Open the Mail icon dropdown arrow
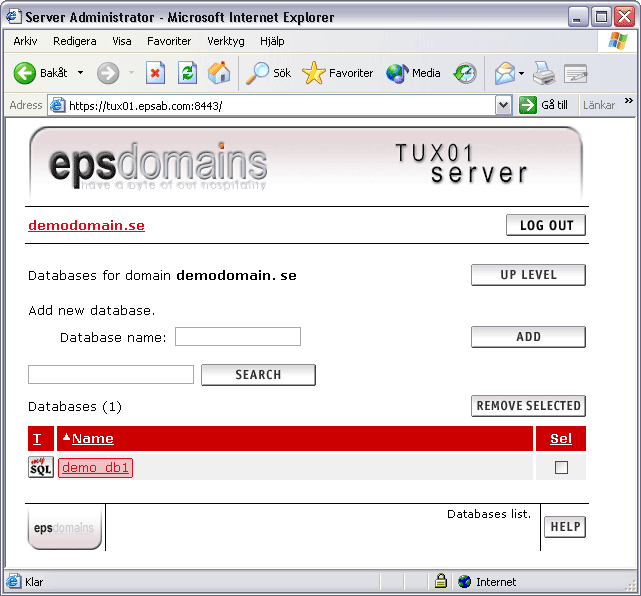 [x=522, y=73]
